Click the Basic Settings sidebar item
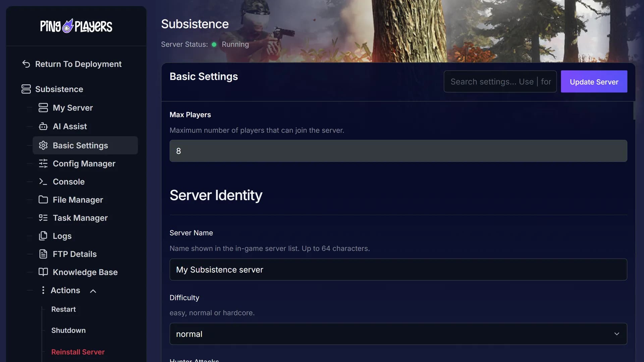Viewport: 644px width, 362px height. [x=85, y=145]
